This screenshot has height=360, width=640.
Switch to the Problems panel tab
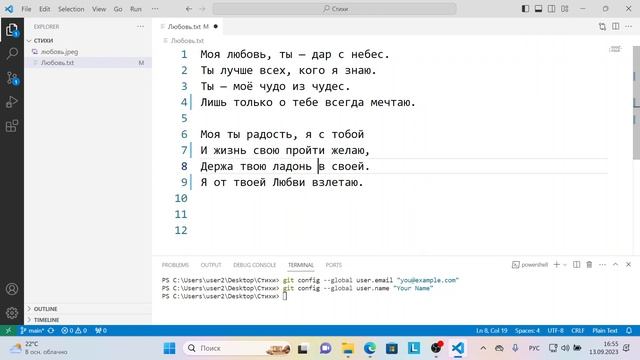click(x=175, y=265)
